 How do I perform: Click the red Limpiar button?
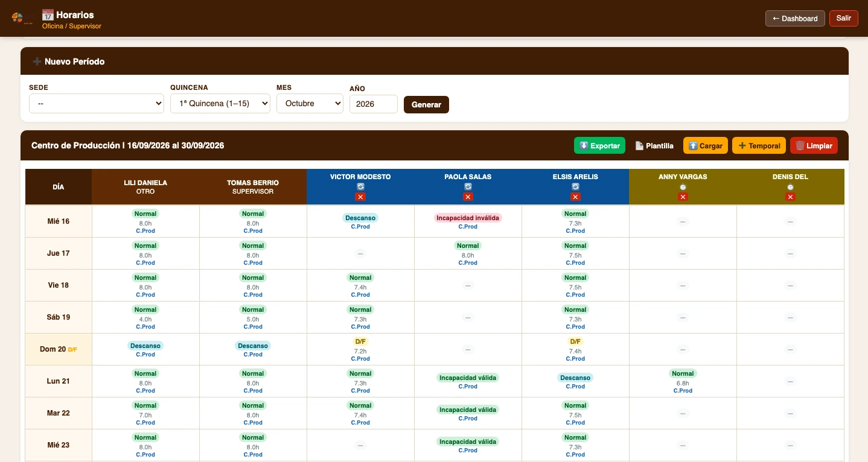coord(814,145)
